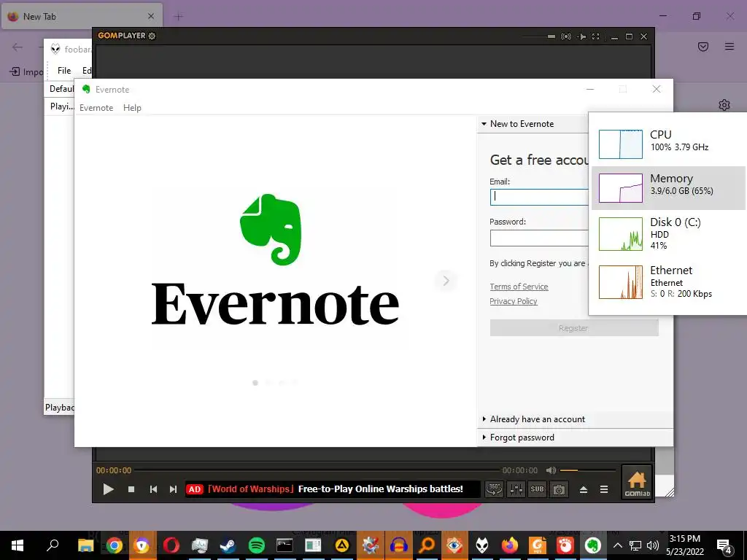
Task: Click the GOM Player broadcast icon in title bar
Action: [x=566, y=36]
